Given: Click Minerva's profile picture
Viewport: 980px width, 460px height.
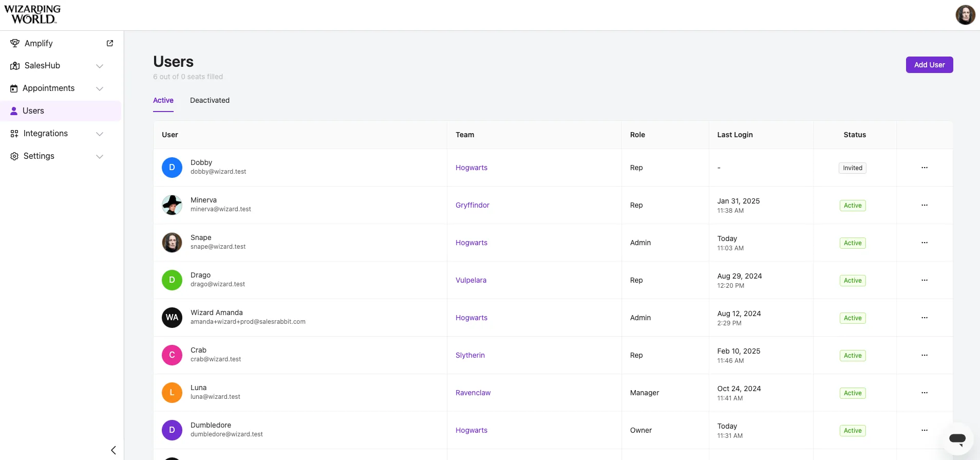Looking at the screenshot, I should (x=172, y=205).
